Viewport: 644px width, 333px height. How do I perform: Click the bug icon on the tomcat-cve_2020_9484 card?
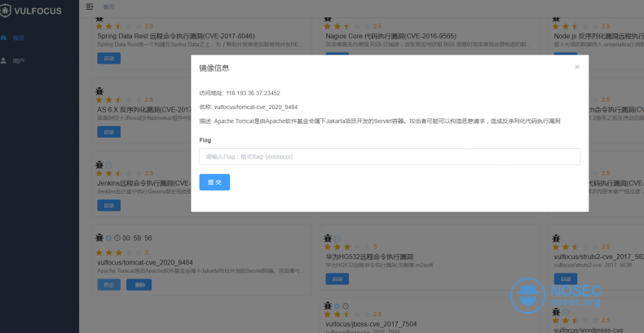pos(99,238)
